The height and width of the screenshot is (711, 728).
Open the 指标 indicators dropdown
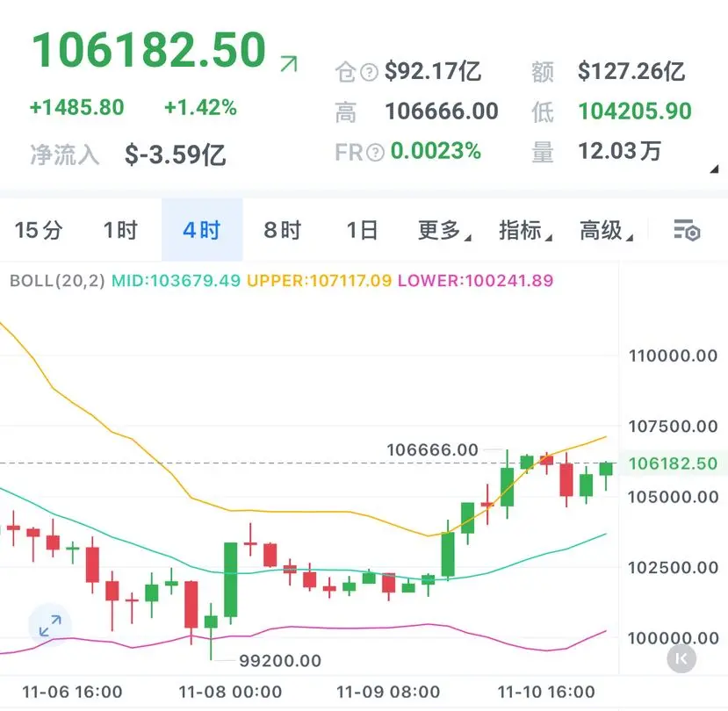[x=525, y=230]
